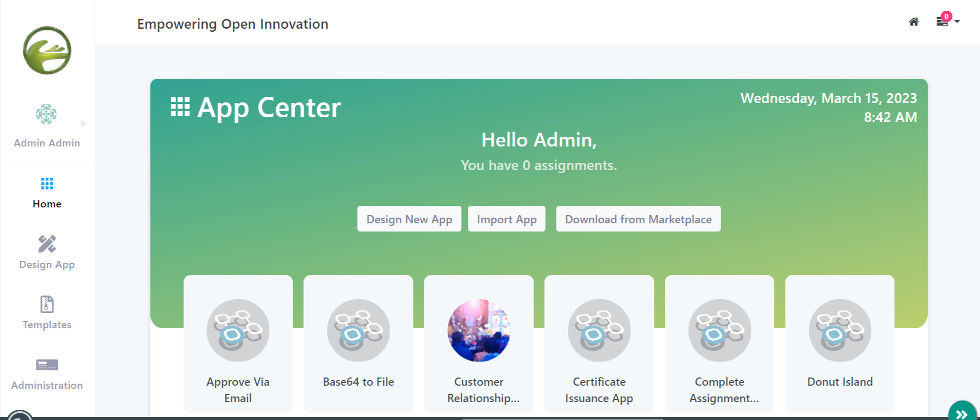This screenshot has width=980, height=420.
Task: Open the Donut Island app
Action: [x=840, y=344]
